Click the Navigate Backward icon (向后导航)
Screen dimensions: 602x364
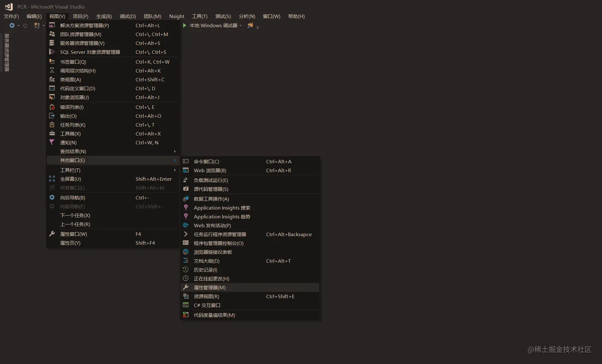tap(52, 197)
